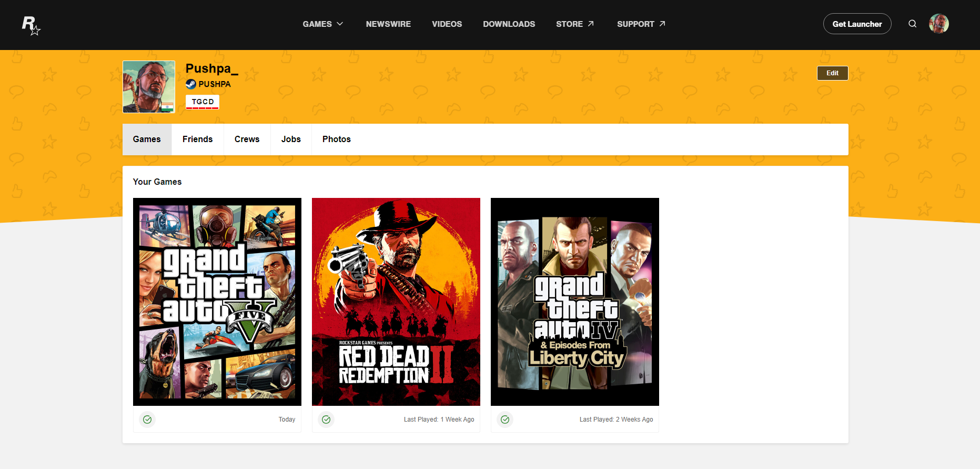Click the green checkmark under GTA V
Viewport: 980px width, 469px height.
coord(147,420)
